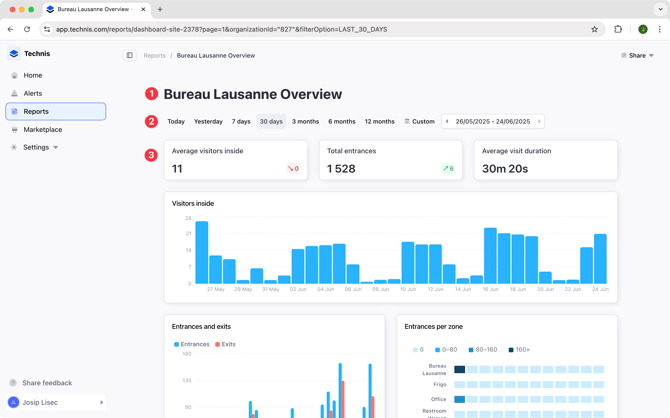Click the Marketplace sidebar icon
670x418 pixels.
coord(14,130)
